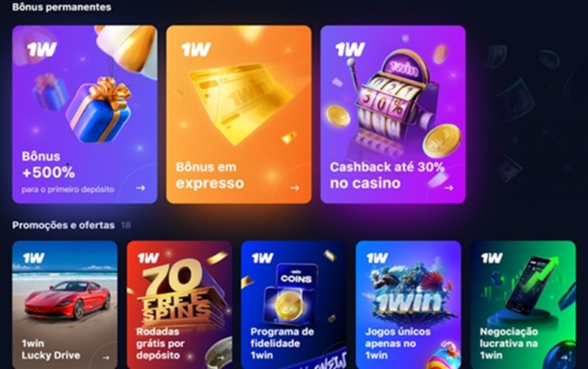Click the golden ticket image

pyautogui.click(x=240, y=102)
